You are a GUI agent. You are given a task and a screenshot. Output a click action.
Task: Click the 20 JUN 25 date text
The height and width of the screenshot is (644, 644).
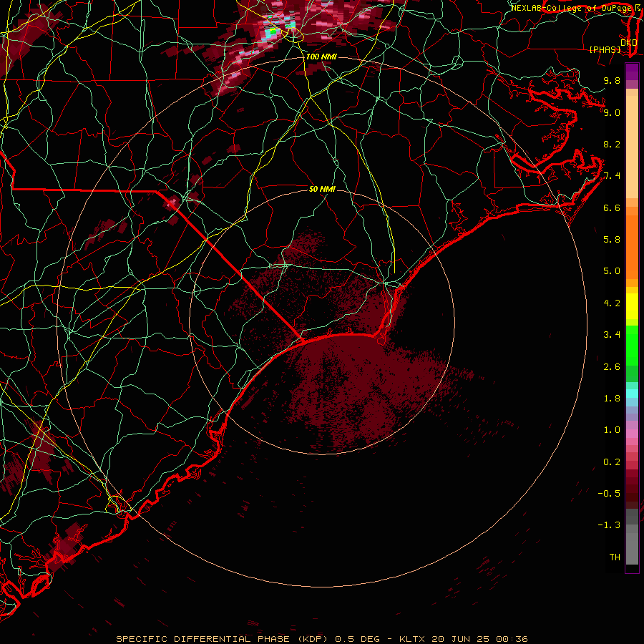click(459, 639)
